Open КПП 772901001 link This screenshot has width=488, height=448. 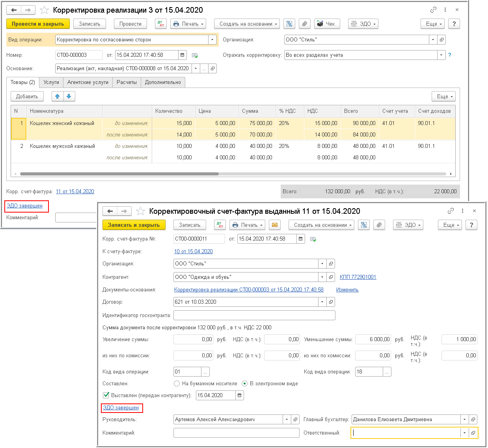tap(358, 277)
